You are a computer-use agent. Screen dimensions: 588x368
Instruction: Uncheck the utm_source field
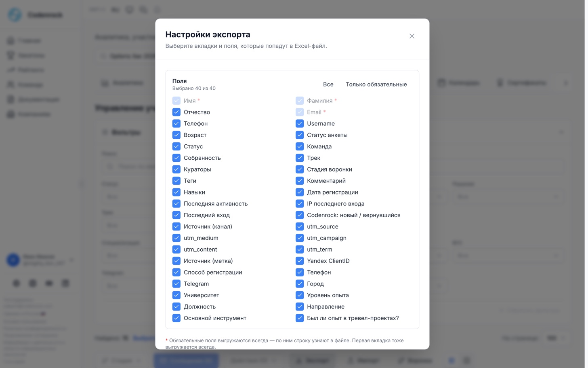click(x=300, y=226)
